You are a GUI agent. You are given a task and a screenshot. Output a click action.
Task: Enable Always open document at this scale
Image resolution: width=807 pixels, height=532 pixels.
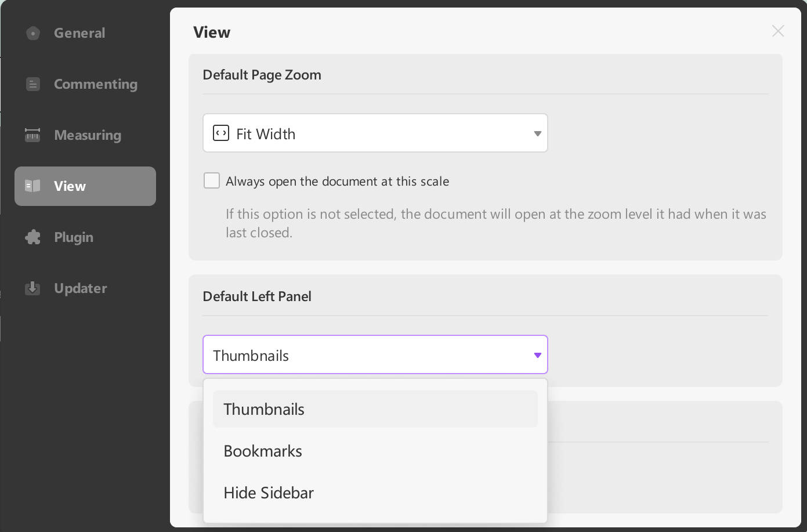212,181
